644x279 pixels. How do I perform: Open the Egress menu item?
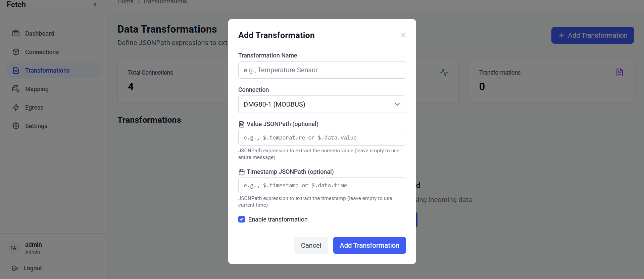[34, 108]
